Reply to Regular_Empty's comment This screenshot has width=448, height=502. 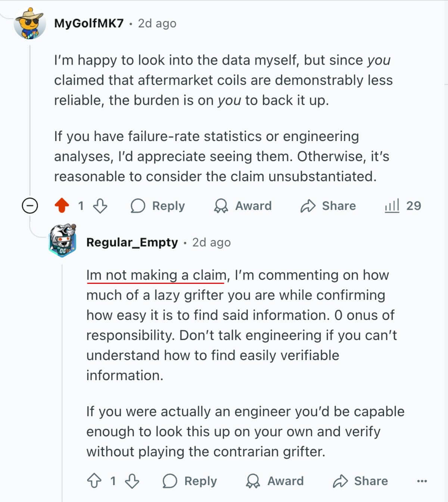[x=190, y=481]
